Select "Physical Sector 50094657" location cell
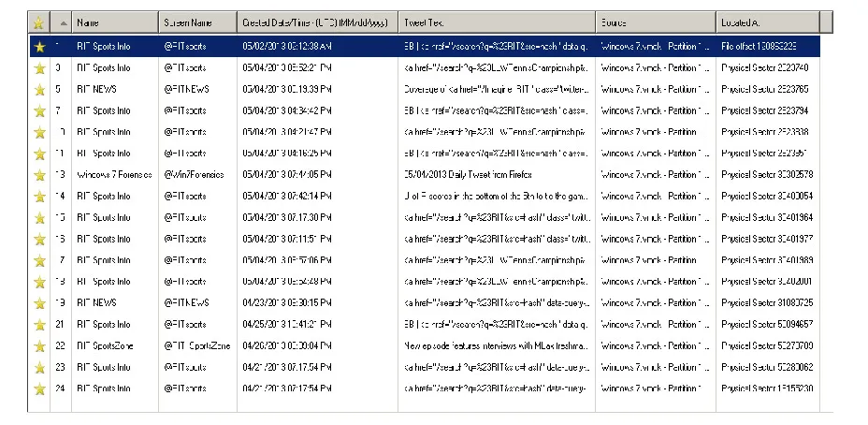The width and height of the screenshot is (868, 425). (767, 324)
